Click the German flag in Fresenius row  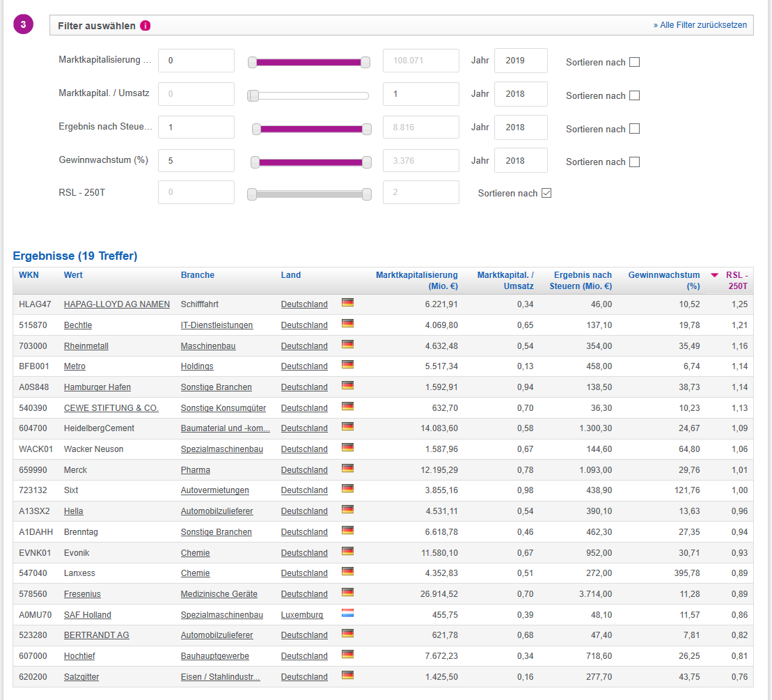pyautogui.click(x=347, y=592)
